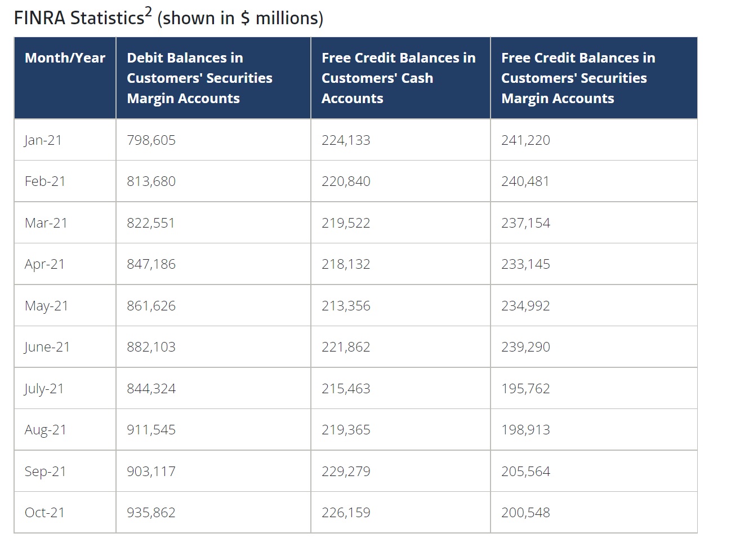
Task: Click Free Credit Balances Cash Accounts header
Action: click(x=398, y=78)
